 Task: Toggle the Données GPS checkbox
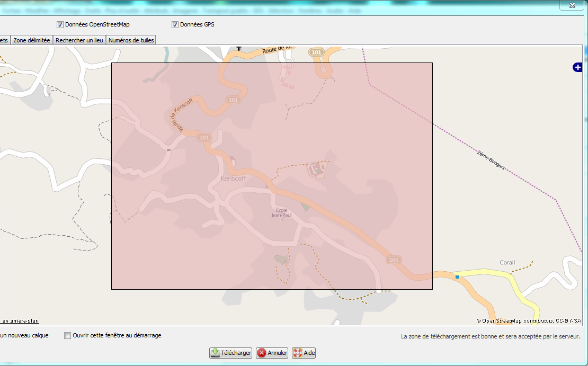coord(175,24)
